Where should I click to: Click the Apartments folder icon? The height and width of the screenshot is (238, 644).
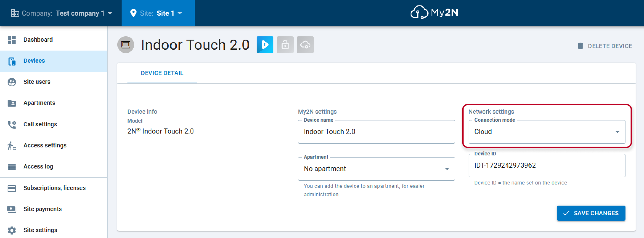click(12, 103)
